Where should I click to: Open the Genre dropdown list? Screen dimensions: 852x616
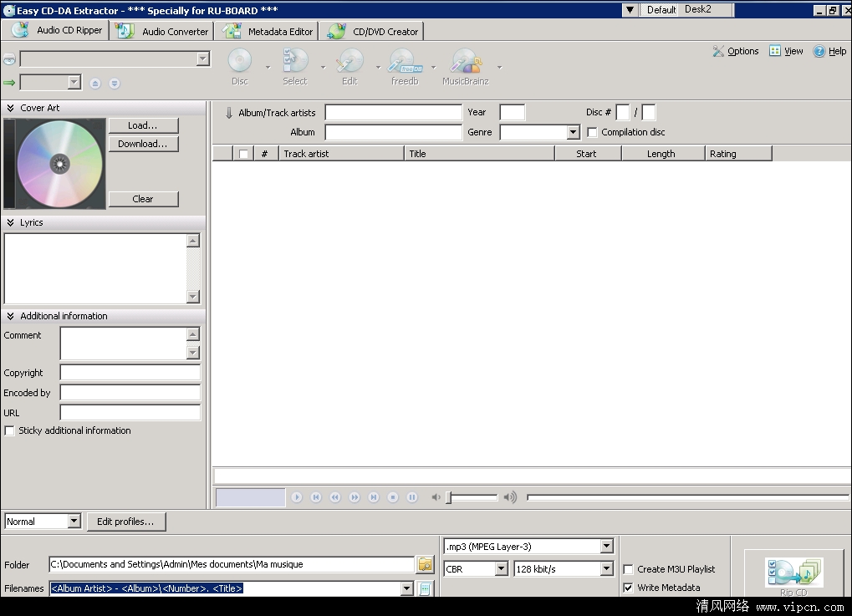[x=573, y=132]
